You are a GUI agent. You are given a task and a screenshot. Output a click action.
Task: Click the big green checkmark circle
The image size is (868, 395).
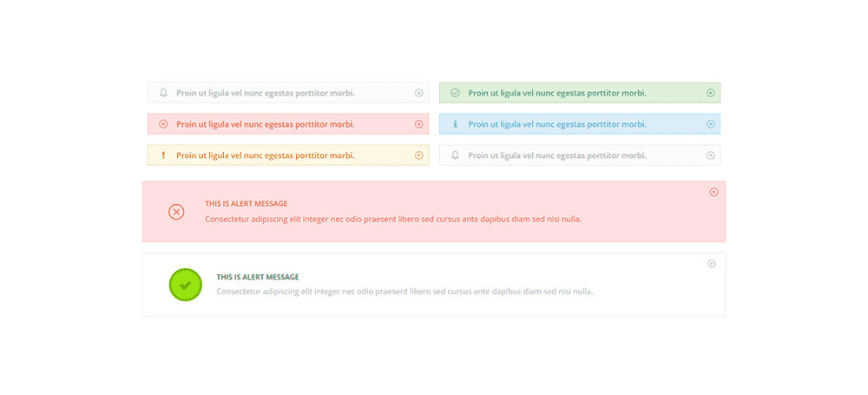click(x=186, y=285)
